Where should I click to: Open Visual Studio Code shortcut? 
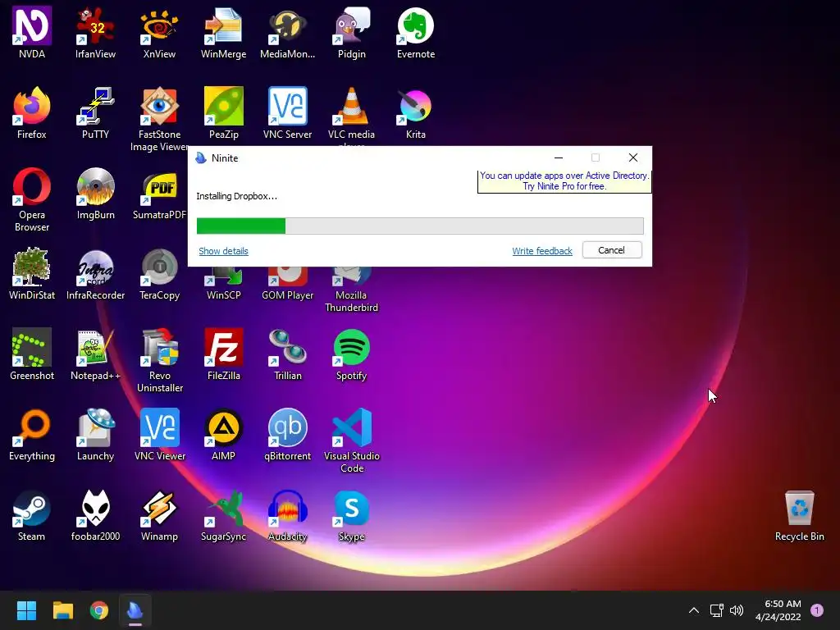(351, 441)
